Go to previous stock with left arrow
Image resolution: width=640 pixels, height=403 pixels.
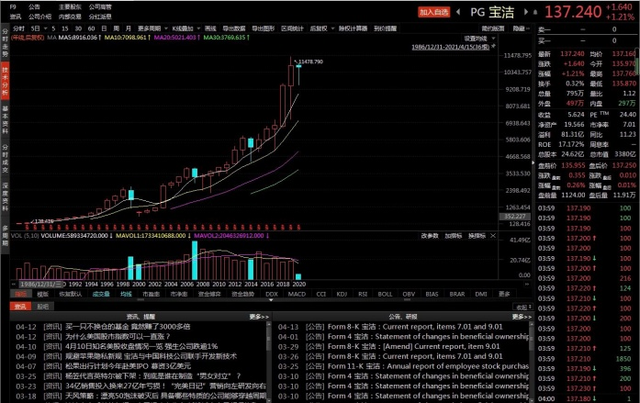pyautogui.click(x=458, y=12)
